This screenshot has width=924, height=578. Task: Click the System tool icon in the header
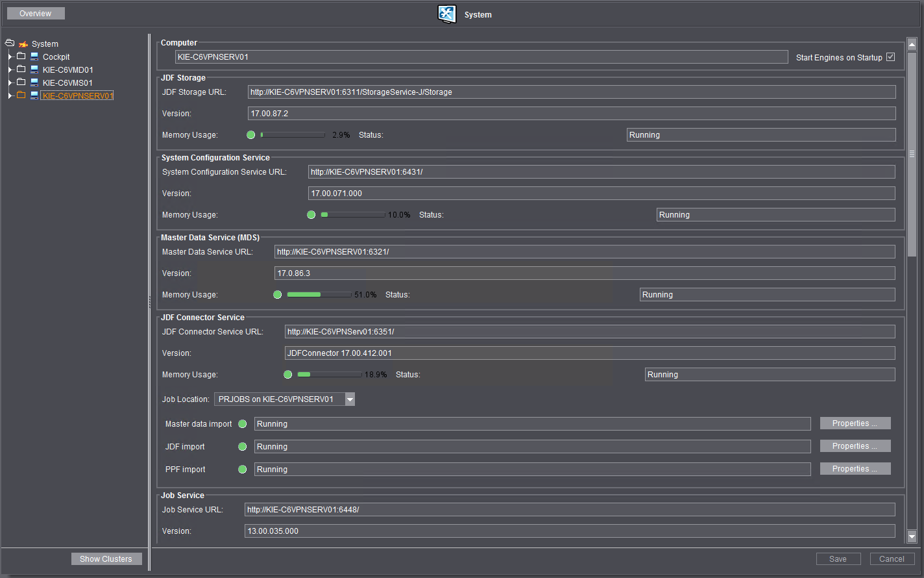[x=446, y=14]
